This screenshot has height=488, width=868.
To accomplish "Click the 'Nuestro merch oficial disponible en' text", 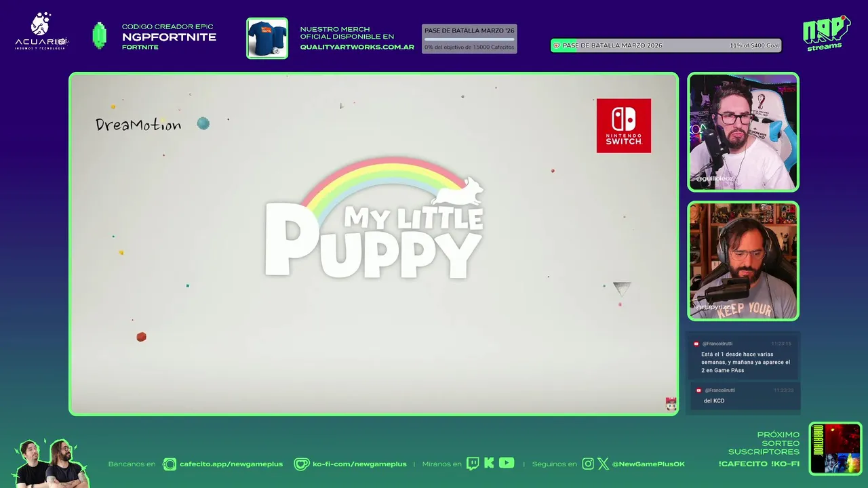I will [347, 33].
